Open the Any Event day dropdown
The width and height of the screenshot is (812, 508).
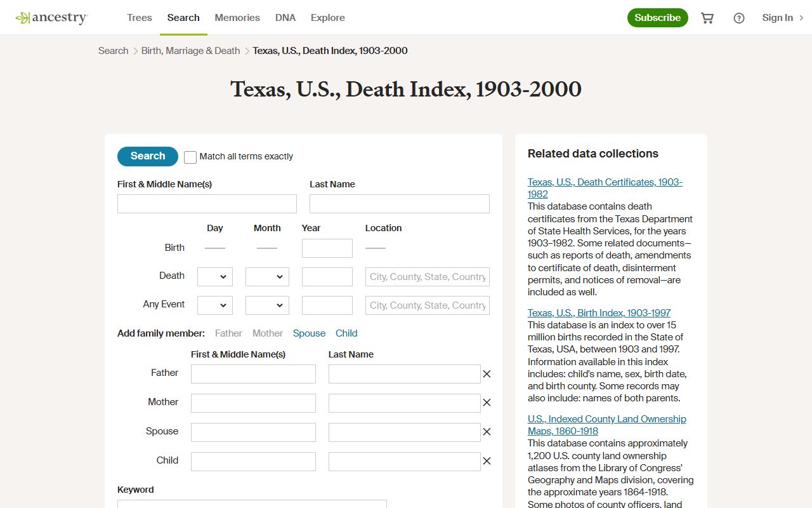point(215,305)
